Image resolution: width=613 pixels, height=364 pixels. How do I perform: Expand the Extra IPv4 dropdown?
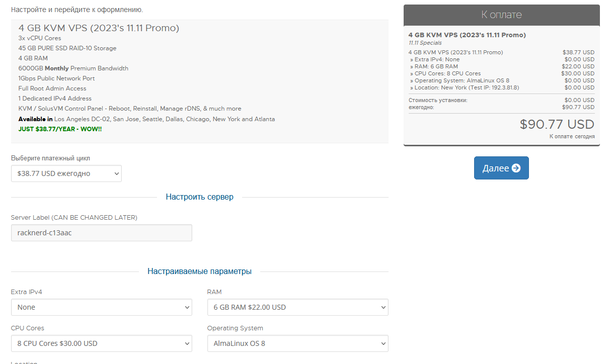[102, 307]
